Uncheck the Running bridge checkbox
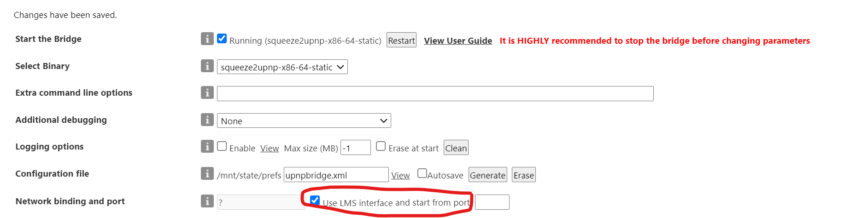 222,39
